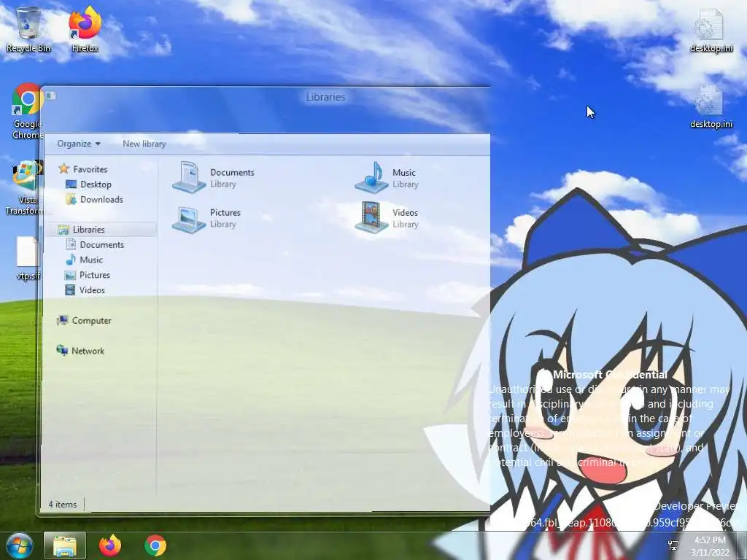This screenshot has height=560, width=747.
Task: Click the Windows Explorer taskbar button
Action: point(65,545)
